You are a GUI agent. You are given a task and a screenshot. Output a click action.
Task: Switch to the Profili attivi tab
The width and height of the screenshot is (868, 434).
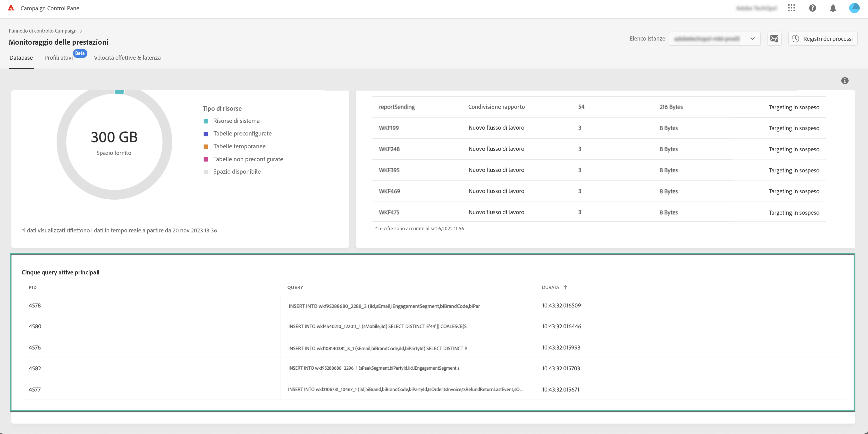click(59, 58)
